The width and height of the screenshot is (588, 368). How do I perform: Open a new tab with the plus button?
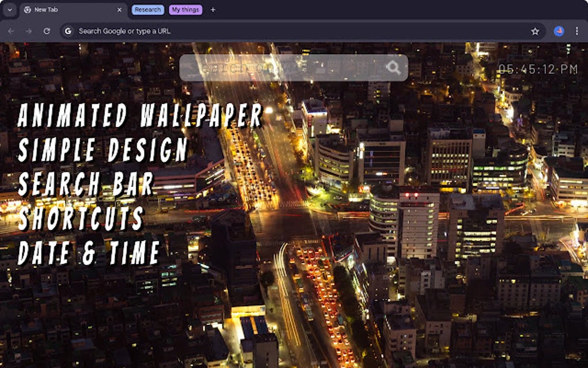click(213, 10)
